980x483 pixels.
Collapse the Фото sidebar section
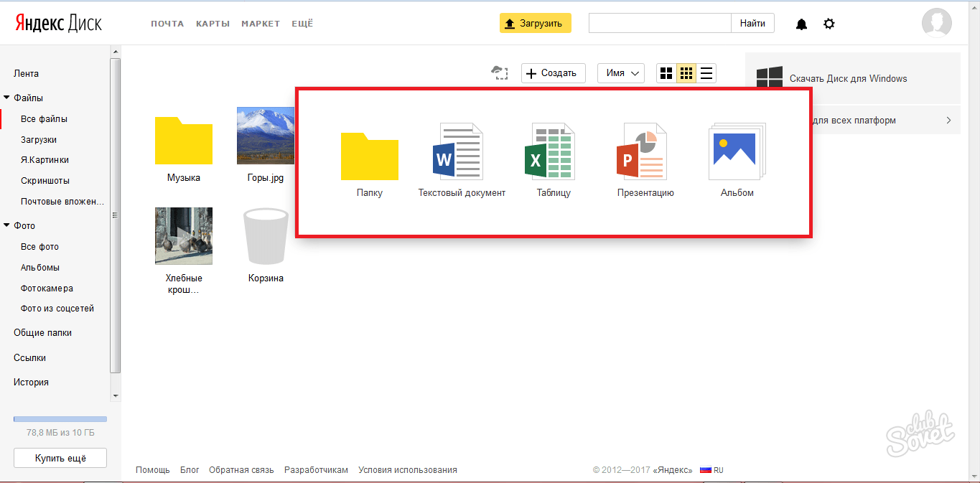7,225
